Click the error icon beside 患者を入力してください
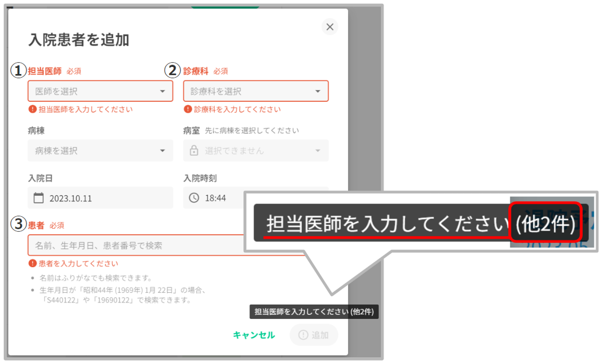This screenshot has height=364, width=603. pyautogui.click(x=32, y=263)
